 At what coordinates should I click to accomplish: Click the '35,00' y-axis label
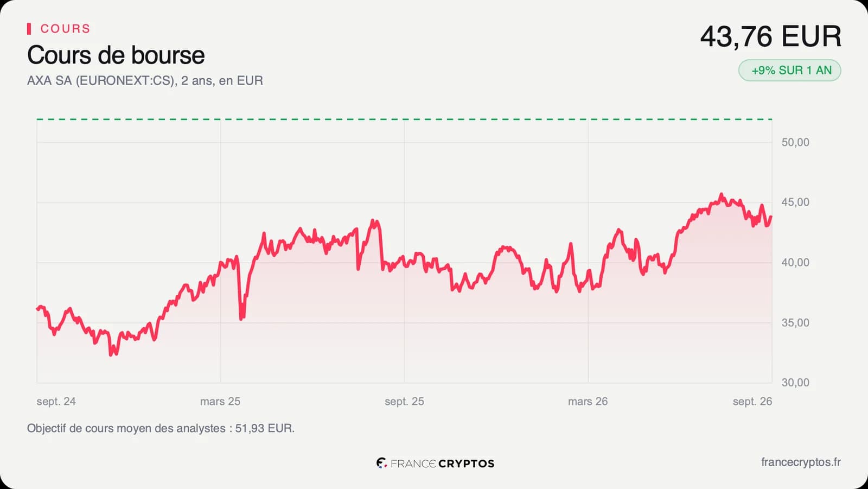[795, 323]
